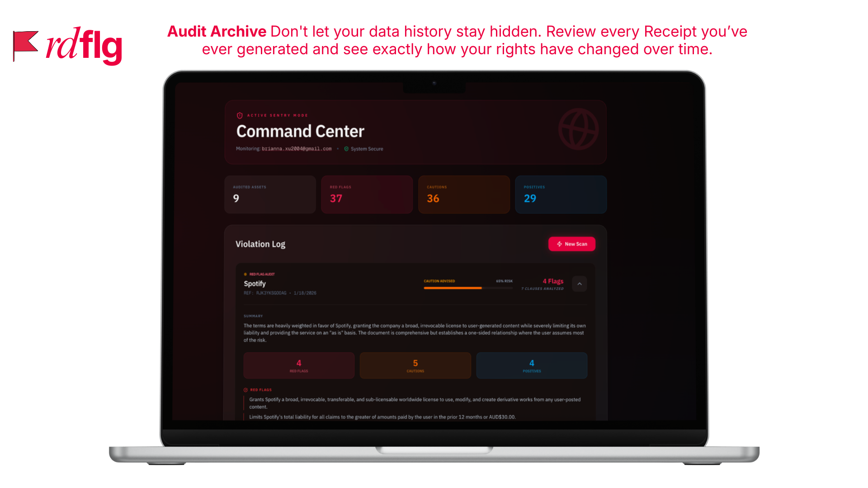Click the monitored email address

coord(297,149)
